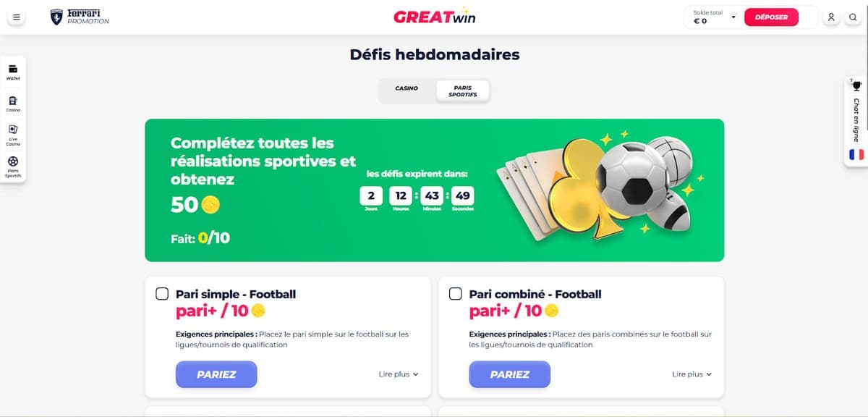Select the French flag language toggle
Screen dimensions: 868x417
[x=858, y=154]
